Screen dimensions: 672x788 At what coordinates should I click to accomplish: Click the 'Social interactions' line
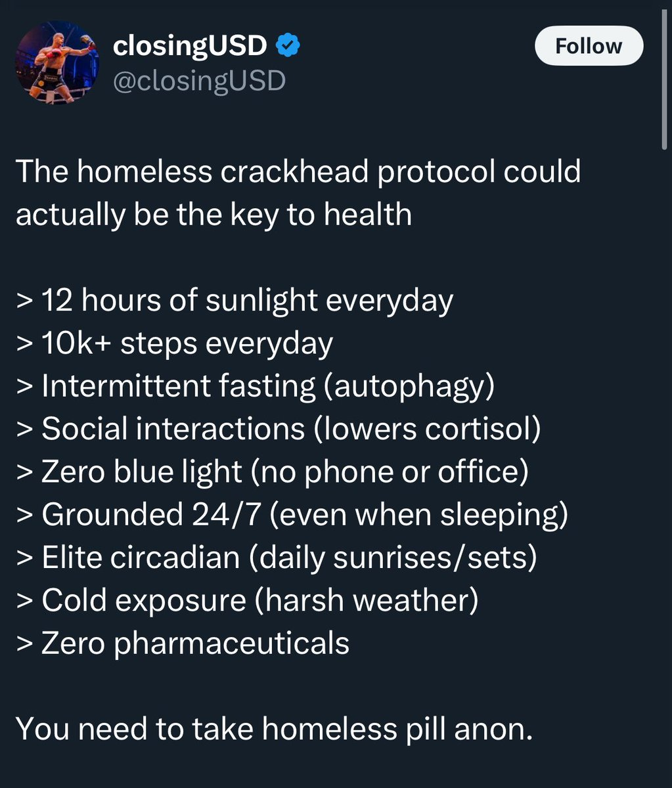click(x=173, y=429)
